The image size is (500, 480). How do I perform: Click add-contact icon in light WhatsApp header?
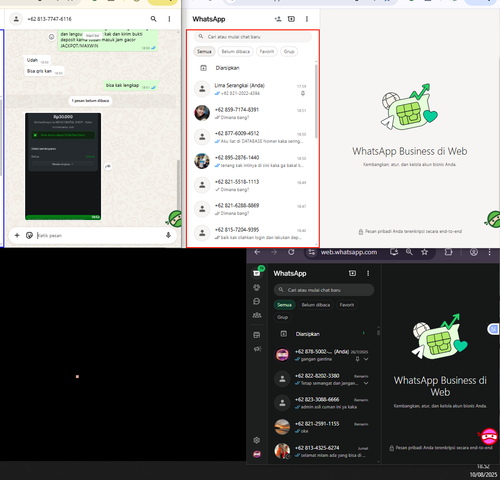pyautogui.click(x=278, y=19)
